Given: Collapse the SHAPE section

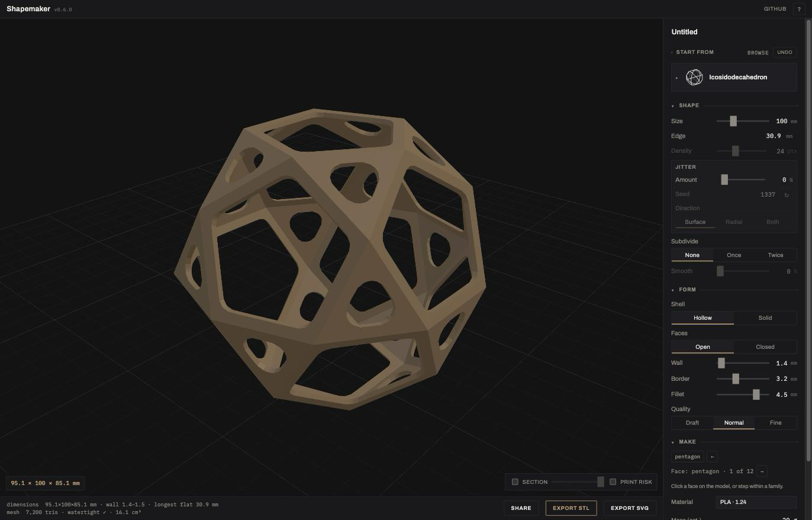Looking at the screenshot, I should click(x=673, y=105).
